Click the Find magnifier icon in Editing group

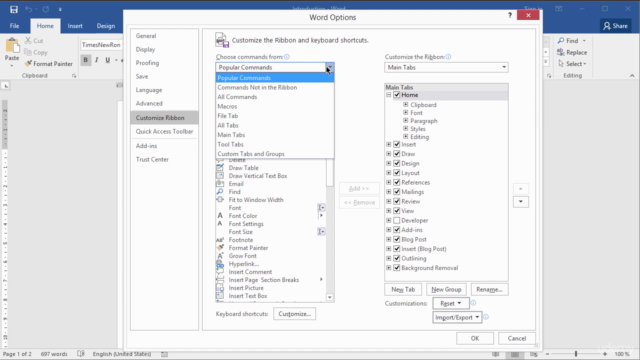click(x=561, y=40)
